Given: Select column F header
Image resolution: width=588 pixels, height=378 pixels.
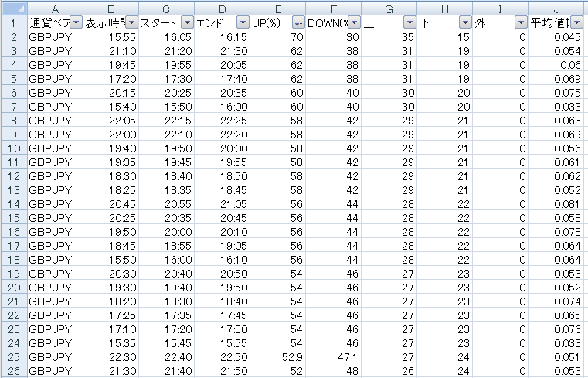Looking at the screenshot, I should point(333,9).
